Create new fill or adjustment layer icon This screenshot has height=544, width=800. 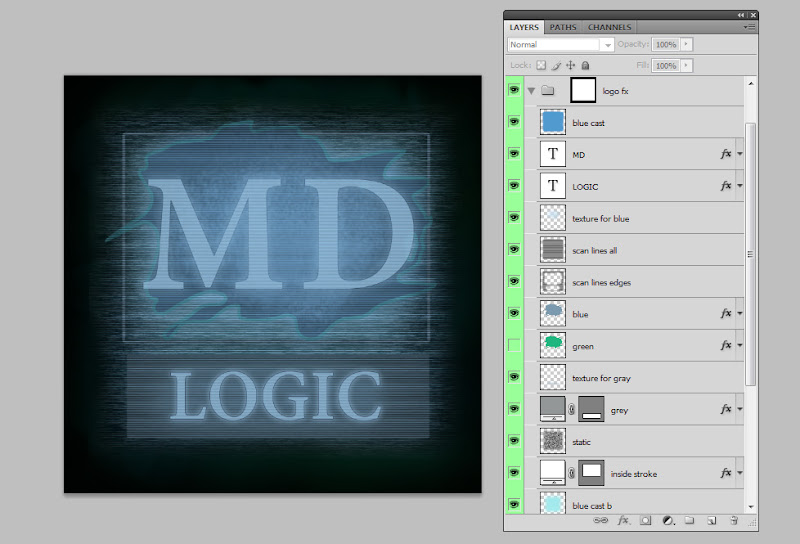(x=668, y=521)
